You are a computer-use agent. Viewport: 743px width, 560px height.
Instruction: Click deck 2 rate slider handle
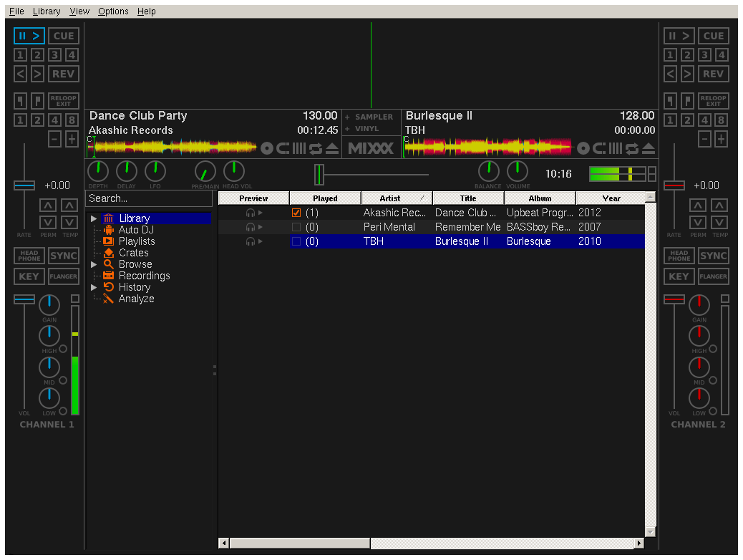674,185
